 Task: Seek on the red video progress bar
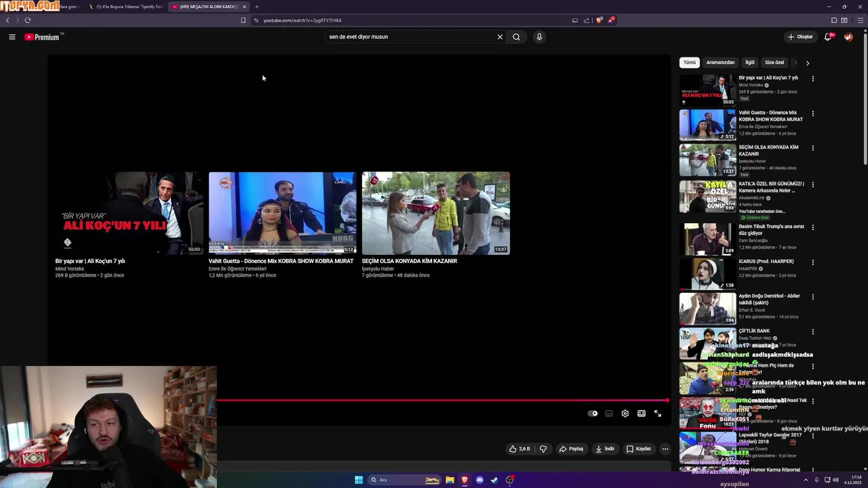point(443,401)
